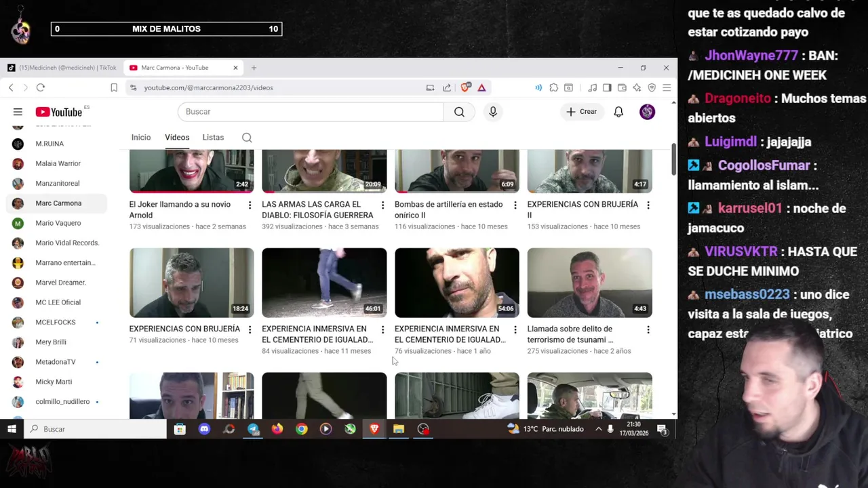Image resolution: width=868 pixels, height=488 pixels.
Task: Open the Windows notification center icon
Action: [x=662, y=429]
